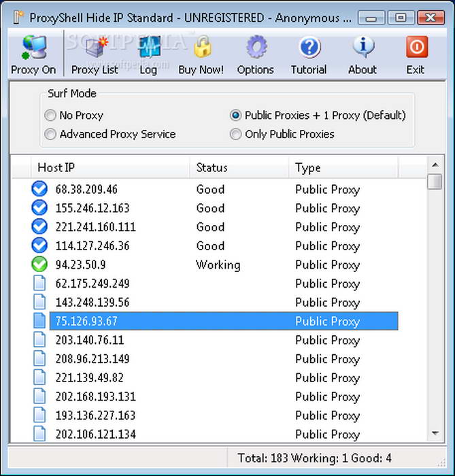455x476 pixels.
Task: Toggle the Proxy On toolbar icon
Action: (34, 47)
